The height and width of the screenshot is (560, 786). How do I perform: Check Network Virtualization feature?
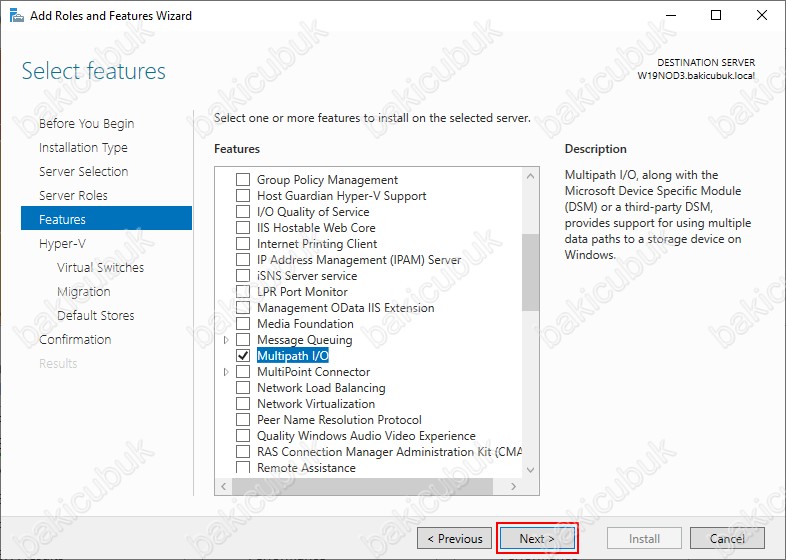(x=243, y=404)
